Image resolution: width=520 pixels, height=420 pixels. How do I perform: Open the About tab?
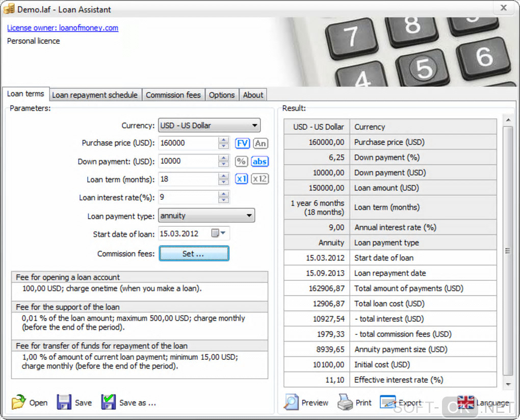pos(253,95)
